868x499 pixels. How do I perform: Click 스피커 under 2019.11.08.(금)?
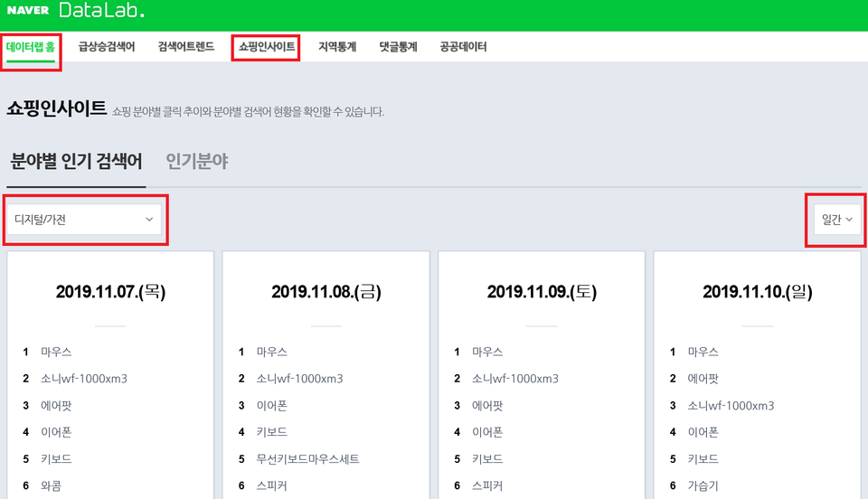[x=272, y=485]
